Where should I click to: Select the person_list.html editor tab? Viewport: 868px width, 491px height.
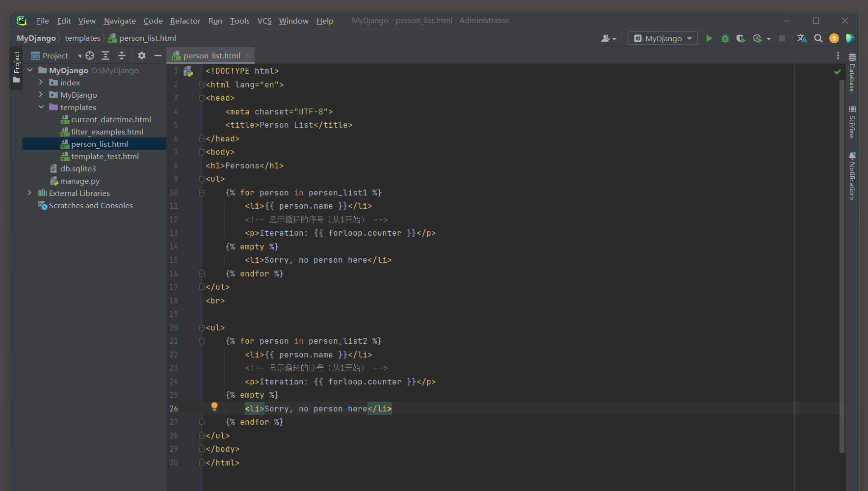[211, 55]
